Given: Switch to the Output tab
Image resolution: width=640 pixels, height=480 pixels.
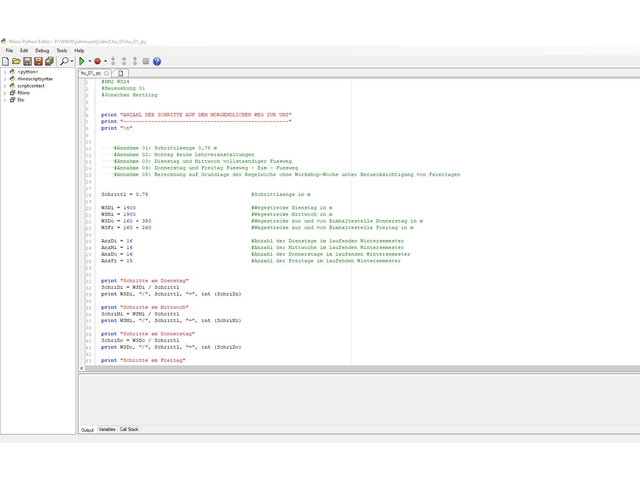Looking at the screenshot, I should point(87,430).
